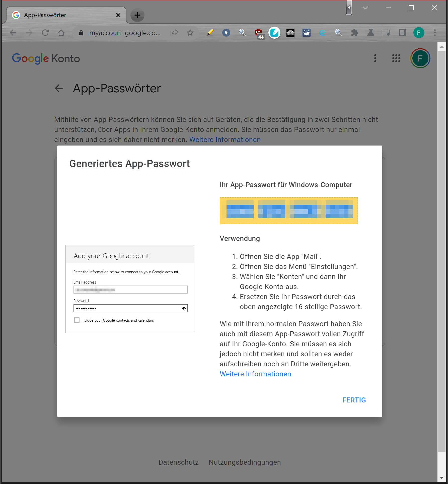Screen dimensions: 448x484
Task: Click the forward navigation arrow
Action: click(29, 33)
